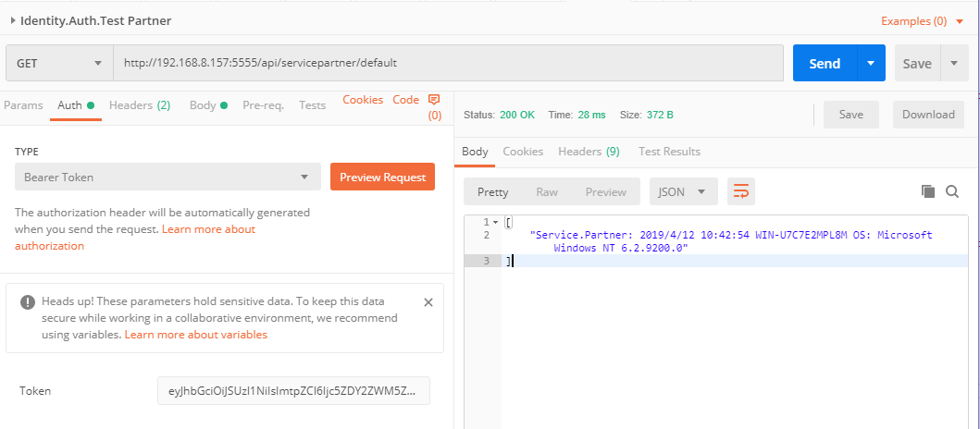Image resolution: width=980 pixels, height=429 pixels.
Task: Select Bearer Token type dropdown
Action: coord(167,177)
